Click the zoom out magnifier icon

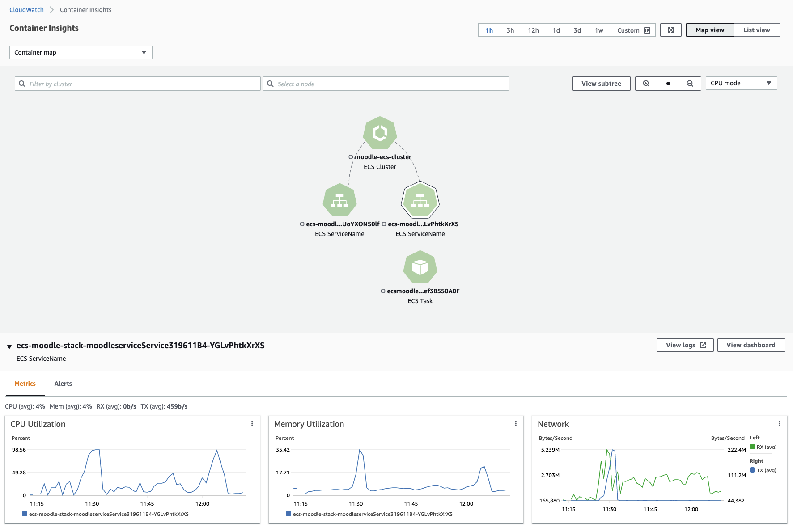[690, 84]
